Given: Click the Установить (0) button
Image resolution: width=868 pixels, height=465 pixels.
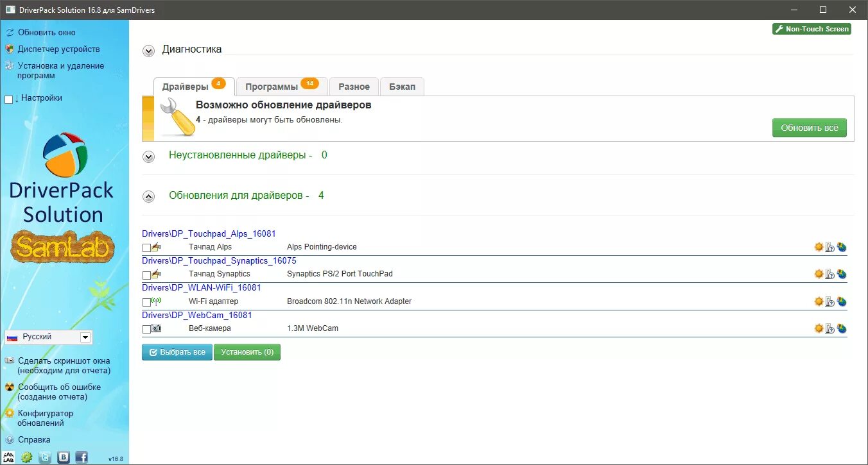Looking at the screenshot, I should click(247, 352).
